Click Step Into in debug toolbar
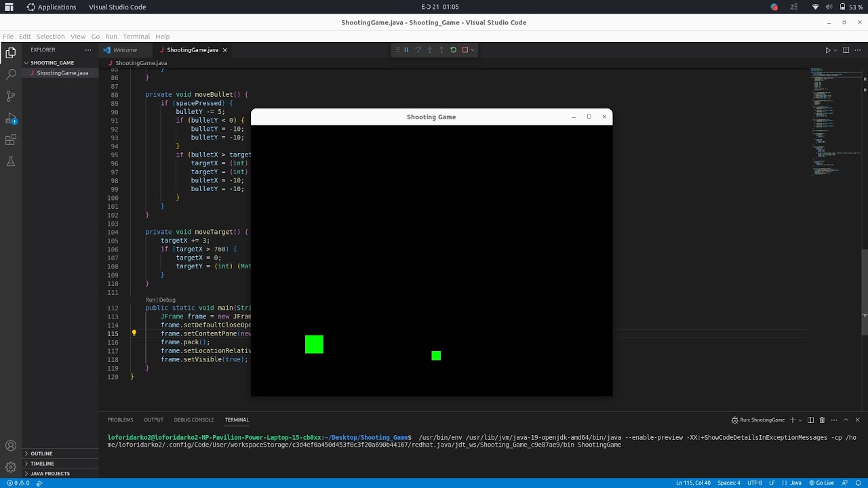The width and height of the screenshot is (868, 488). [429, 49]
